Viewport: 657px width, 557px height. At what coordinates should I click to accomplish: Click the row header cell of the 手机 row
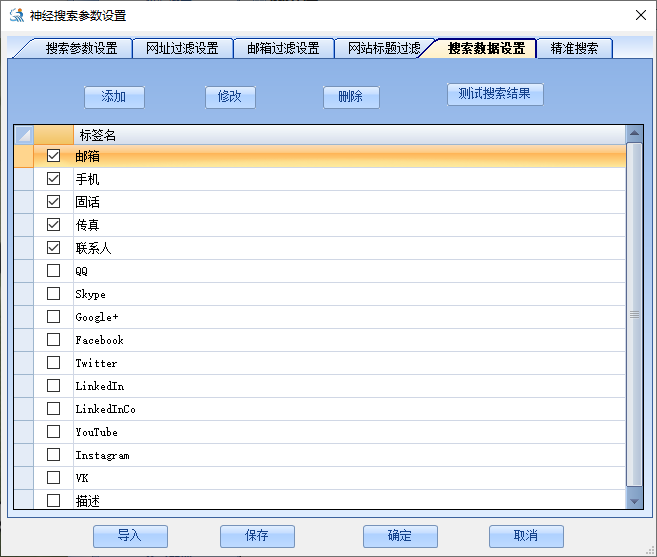tap(24, 179)
